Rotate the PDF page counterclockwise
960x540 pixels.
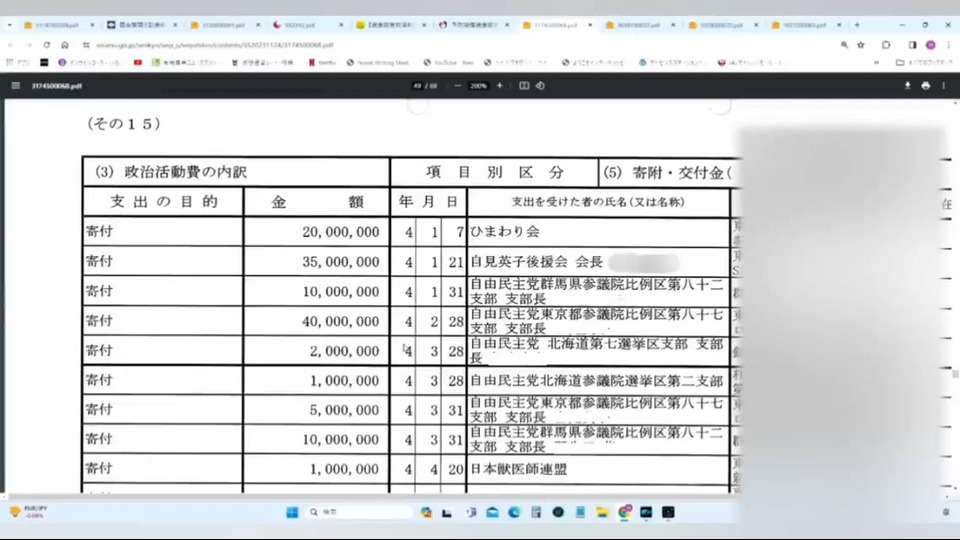pos(540,86)
